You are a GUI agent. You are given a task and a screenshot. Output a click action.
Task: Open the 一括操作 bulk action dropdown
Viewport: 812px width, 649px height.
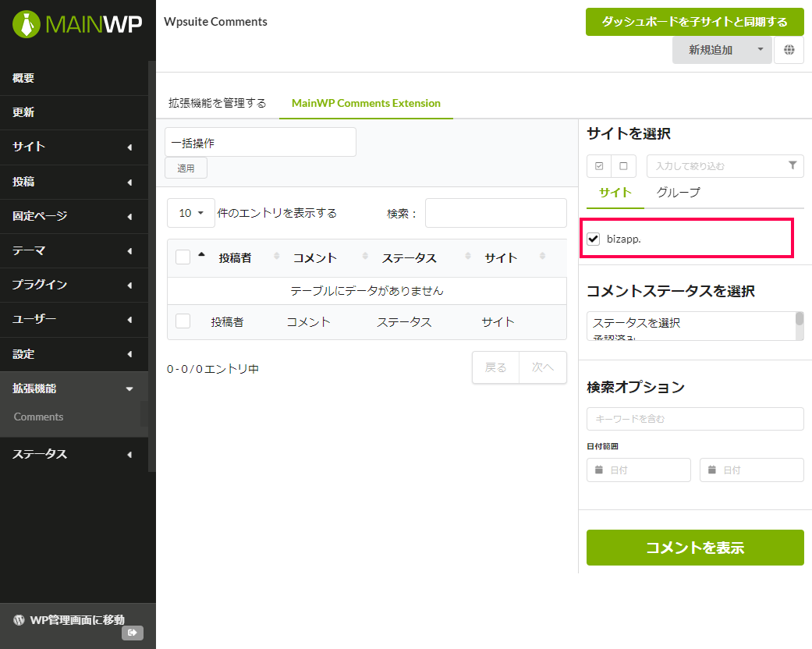click(261, 143)
